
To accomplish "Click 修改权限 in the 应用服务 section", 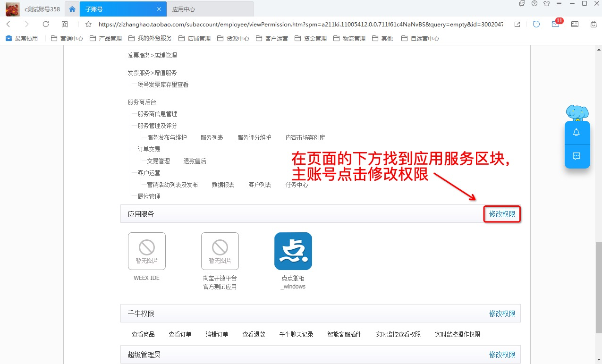I will tap(502, 214).
